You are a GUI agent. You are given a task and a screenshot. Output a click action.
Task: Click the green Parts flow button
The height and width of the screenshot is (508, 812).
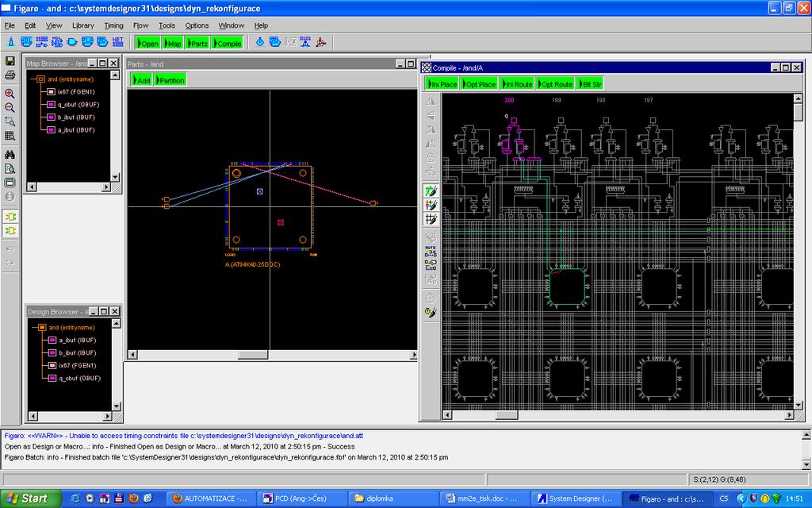197,43
